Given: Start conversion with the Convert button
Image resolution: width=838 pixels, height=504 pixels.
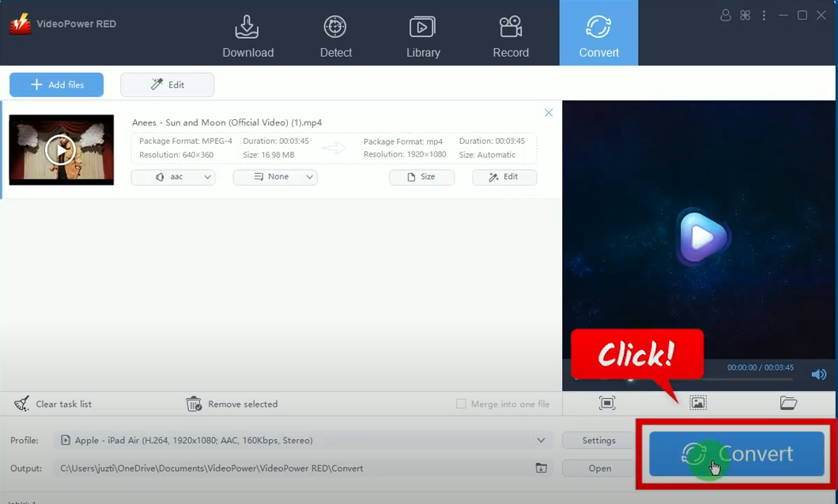Looking at the screenshot, I should point(735,454).
